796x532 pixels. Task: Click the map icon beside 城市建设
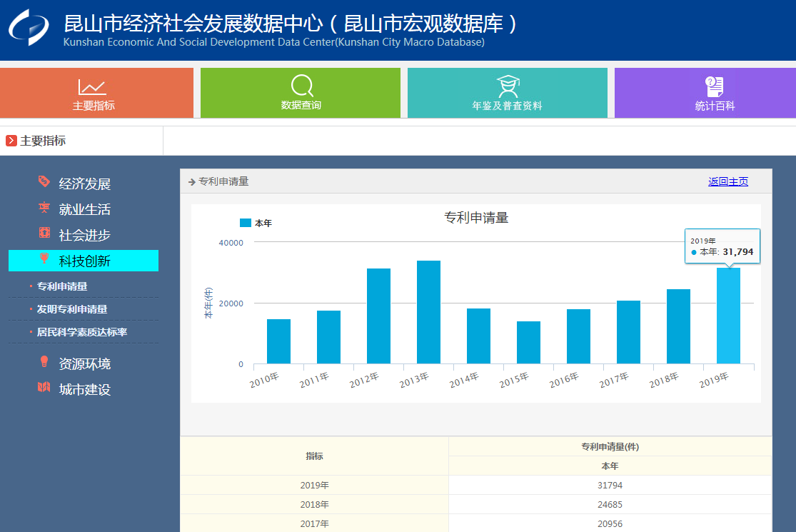click(44, 388)
